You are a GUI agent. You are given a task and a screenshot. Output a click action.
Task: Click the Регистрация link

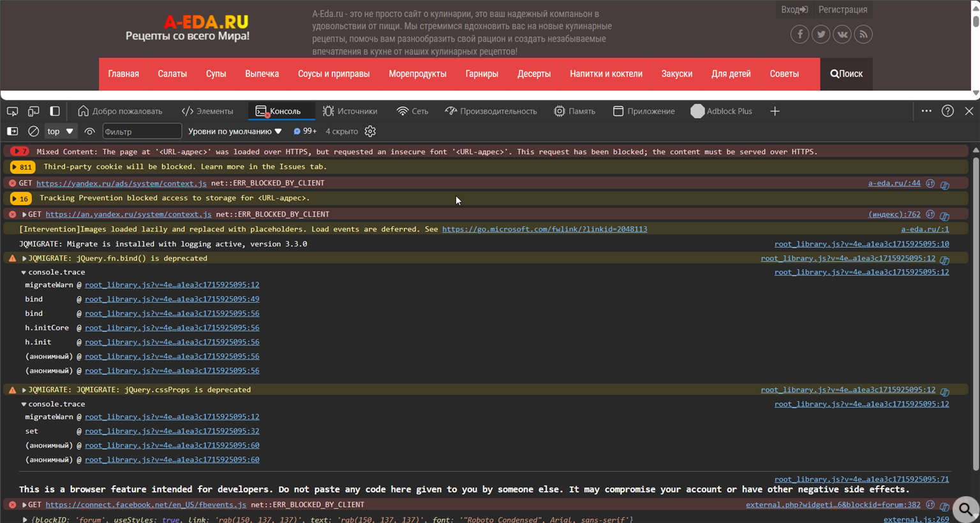[x=843, y=10]
